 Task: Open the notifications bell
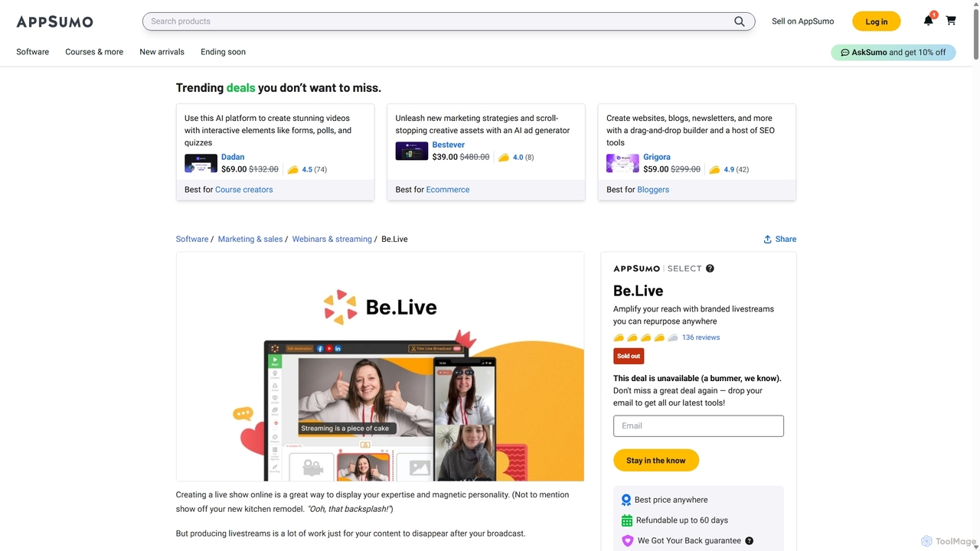[x=928, y=21]
